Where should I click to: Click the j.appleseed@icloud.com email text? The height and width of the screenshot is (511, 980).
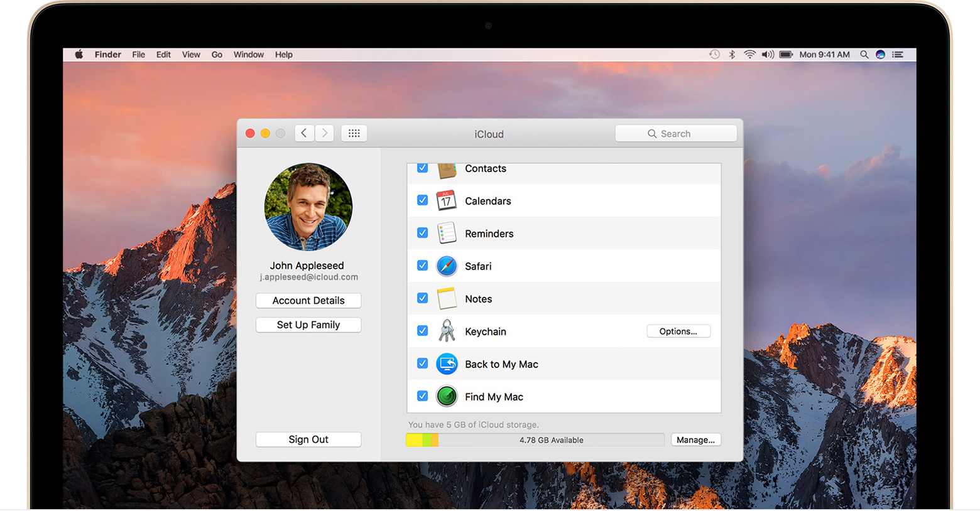pyautogui.click(x=309, y=277)
